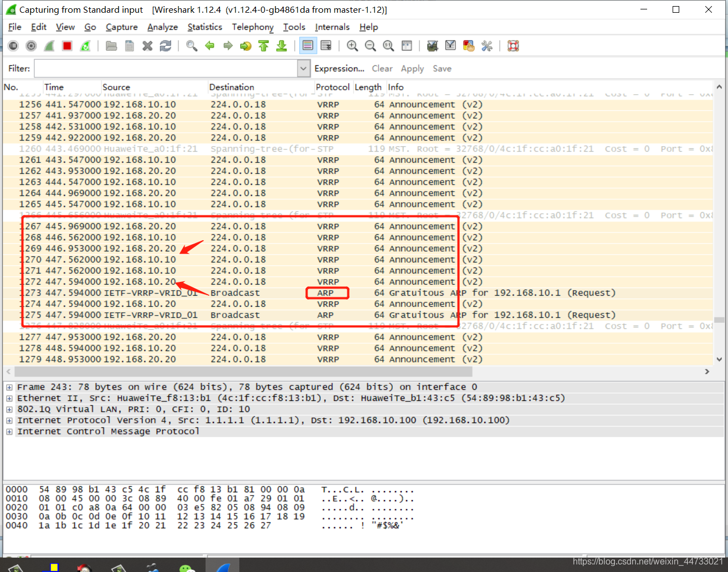This screenshot has height=572, width=728.
Task: Stop the running capture with red square
Action: click(x=67, y=46)
